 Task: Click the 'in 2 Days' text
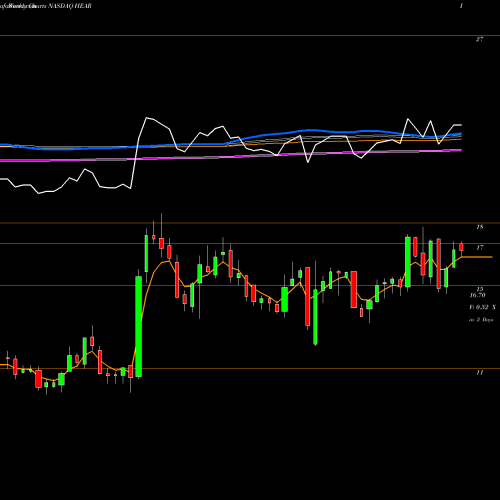(481, 320)
